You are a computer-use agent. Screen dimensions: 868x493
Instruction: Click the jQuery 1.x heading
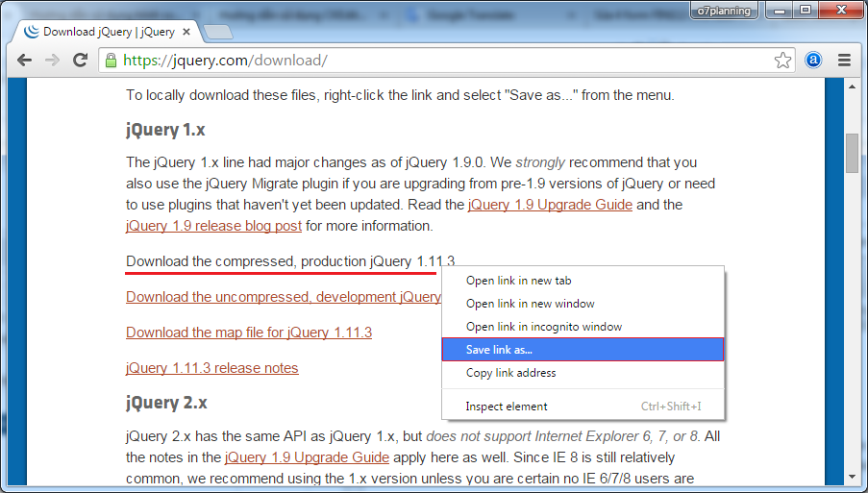165,130
